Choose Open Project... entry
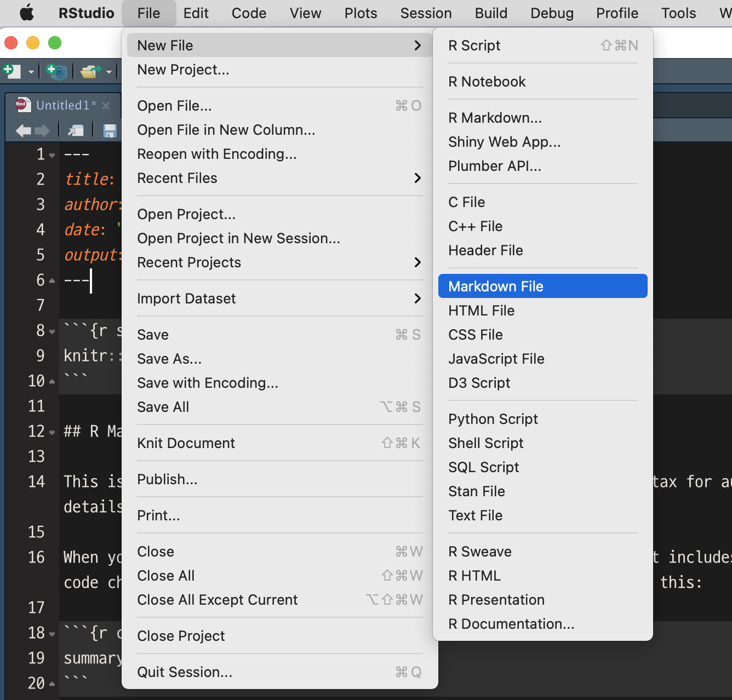This screenshot has width=732, height=700. point(280,214)
